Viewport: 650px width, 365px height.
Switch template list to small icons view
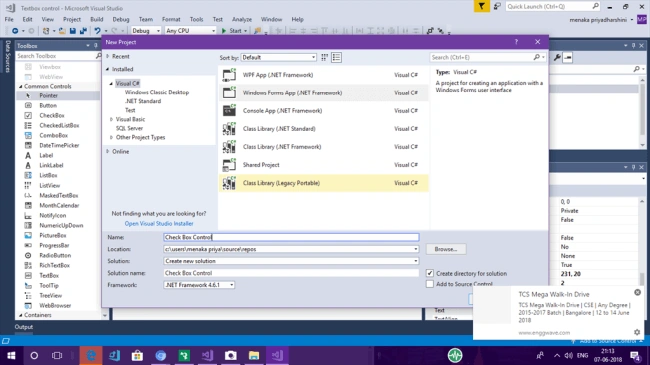tap(325, 58)
